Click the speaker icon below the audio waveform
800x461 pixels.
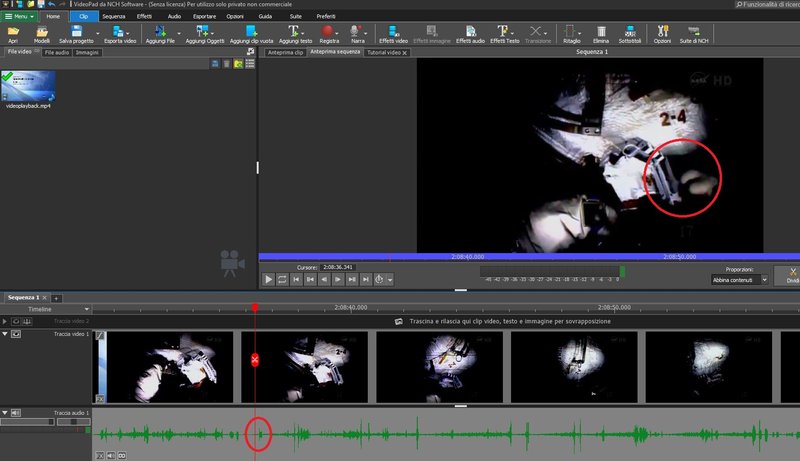click(111, 455)
